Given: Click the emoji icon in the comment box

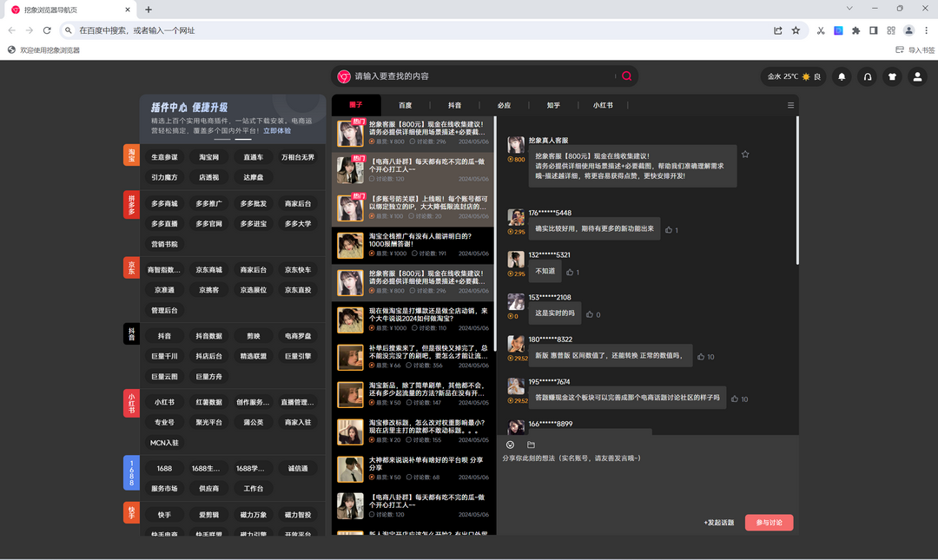Looking at the screenshot, I should coord(510,445).
